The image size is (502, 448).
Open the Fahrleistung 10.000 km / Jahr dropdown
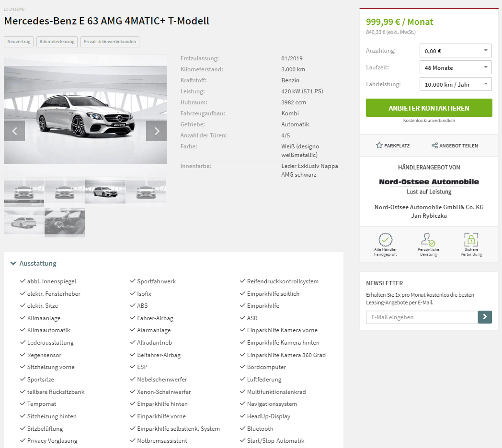pyautogui.click(x=456, y=84)
